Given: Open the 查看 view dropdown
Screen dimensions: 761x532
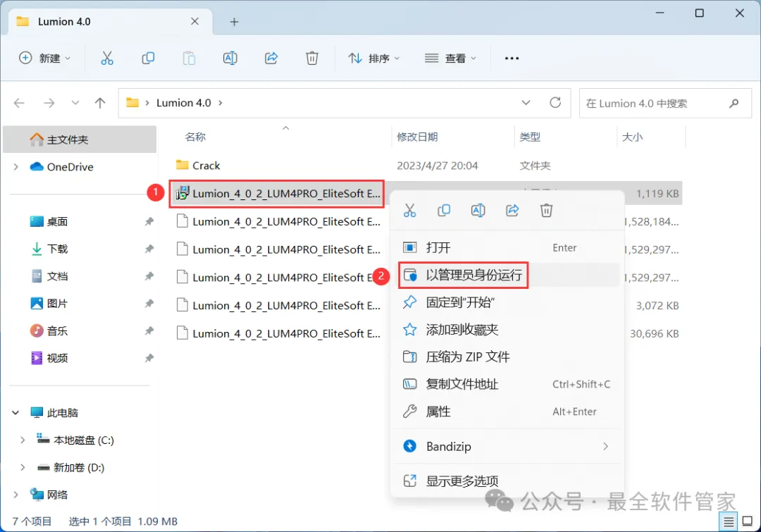Looking at the screenshot, I should point(450,58).
